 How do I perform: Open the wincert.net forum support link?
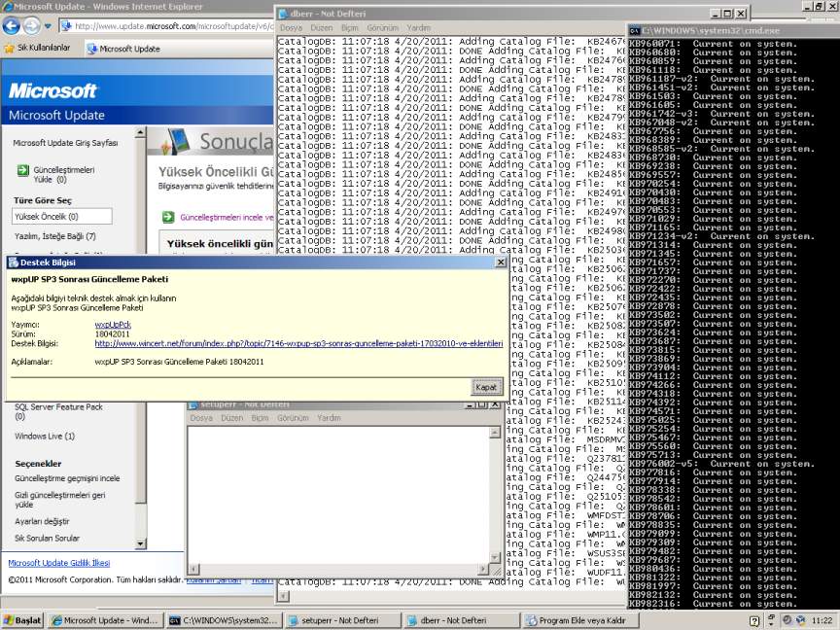[298, 343]
